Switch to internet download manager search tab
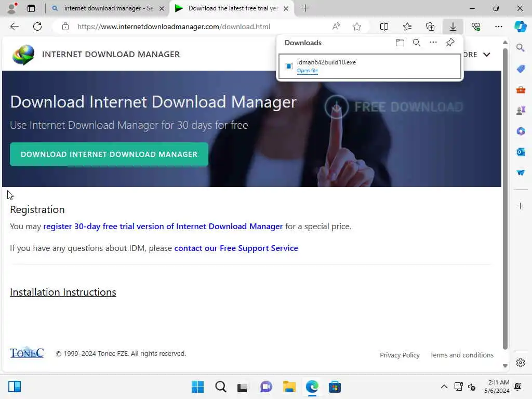Viewport: 532px width, 399px height. 108,8
